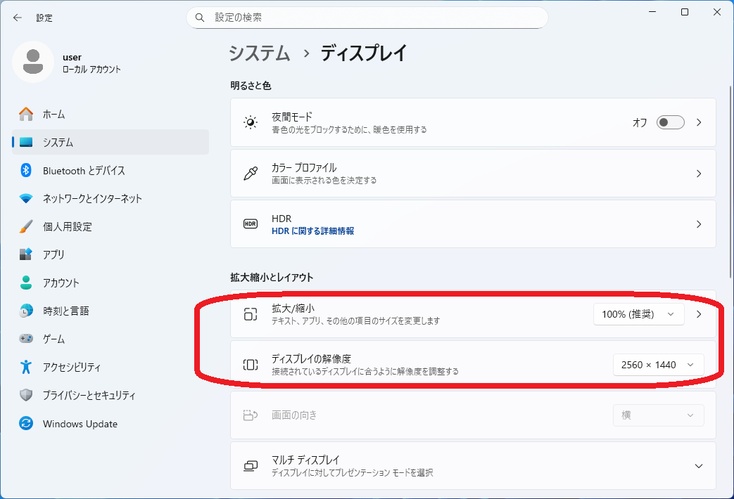This screenshot has width=734, height=499.
Task: Open the ホーム page from the sidebar
Action: coord(54,114)
